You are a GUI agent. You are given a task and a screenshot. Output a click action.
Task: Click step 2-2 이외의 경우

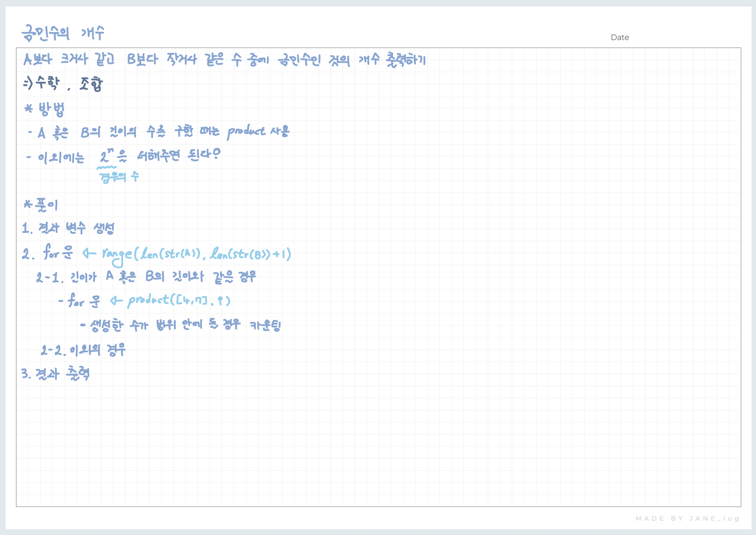coord(83,350)
